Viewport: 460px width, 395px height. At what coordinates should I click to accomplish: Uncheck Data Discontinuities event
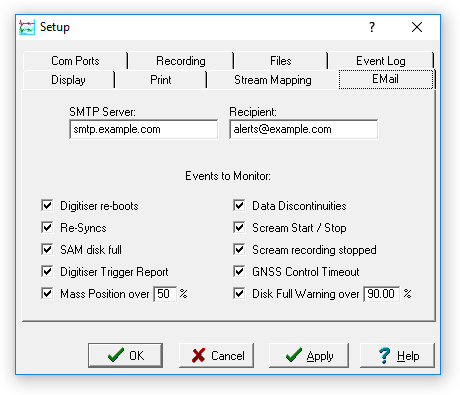click(239, 205)
